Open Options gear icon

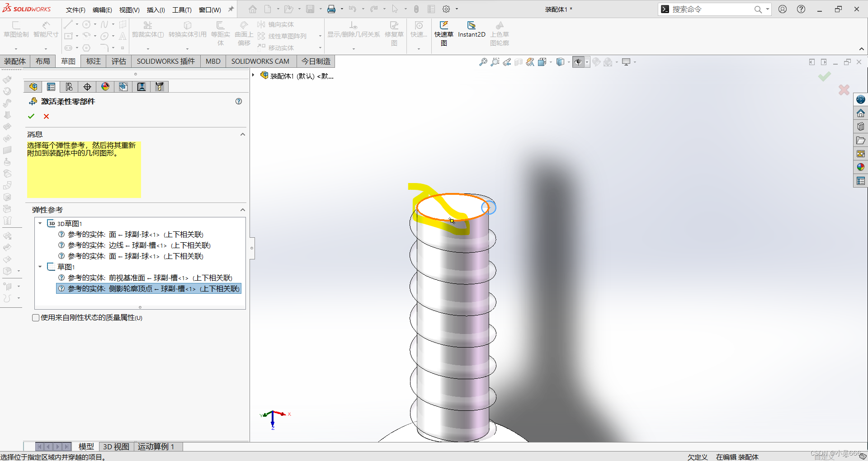[446, 9]
